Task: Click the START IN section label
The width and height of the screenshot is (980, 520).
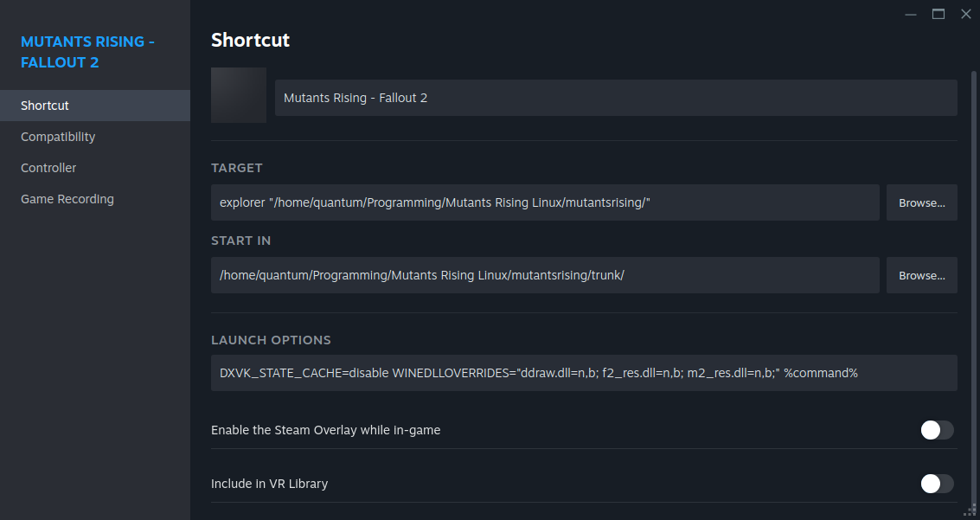Action: coord(240,241)
